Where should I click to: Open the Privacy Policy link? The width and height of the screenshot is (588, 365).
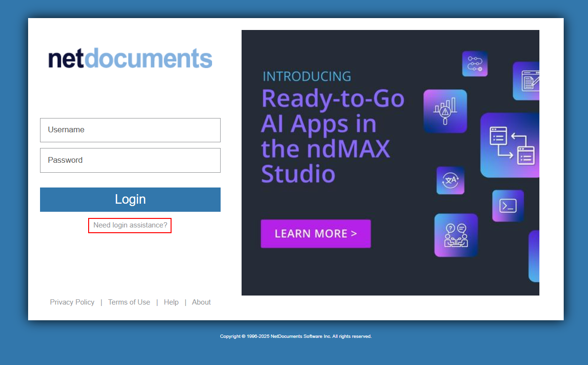click(x=72, y=302)
